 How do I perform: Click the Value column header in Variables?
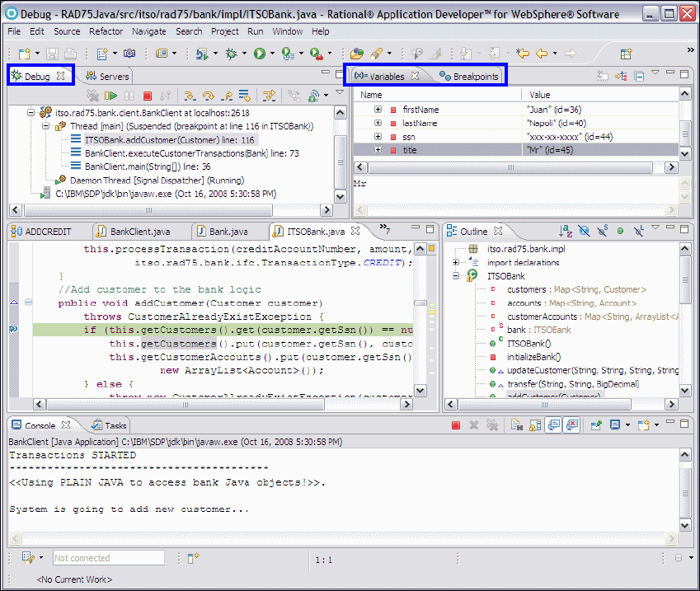tap(540, 95)
